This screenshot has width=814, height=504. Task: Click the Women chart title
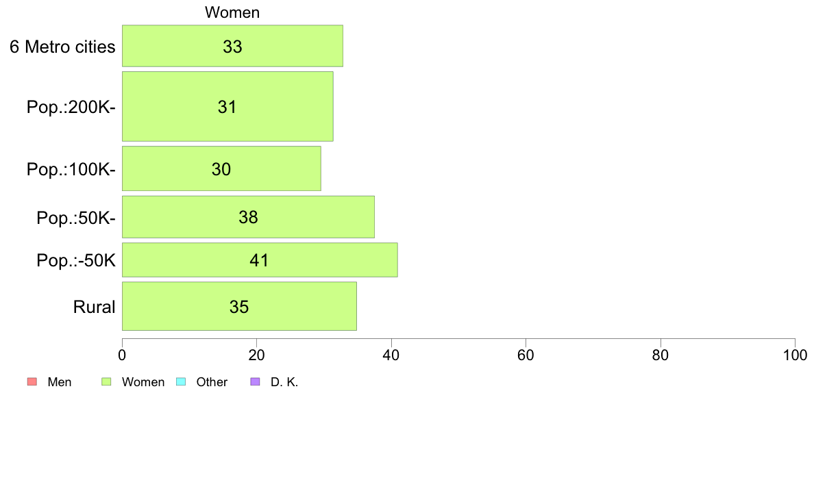coord(232,12)
